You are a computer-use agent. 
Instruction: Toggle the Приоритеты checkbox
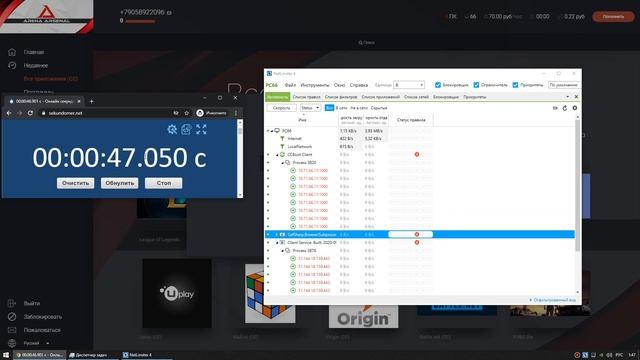(516, 85)
